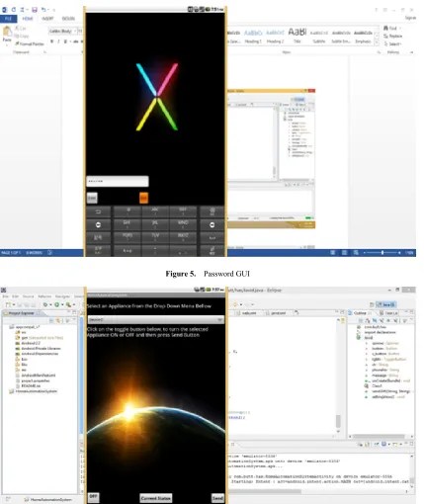Viewport: 424px width, 504px height.
Task: Click the Save icon in Word quick access
Action: pos(35,10)
